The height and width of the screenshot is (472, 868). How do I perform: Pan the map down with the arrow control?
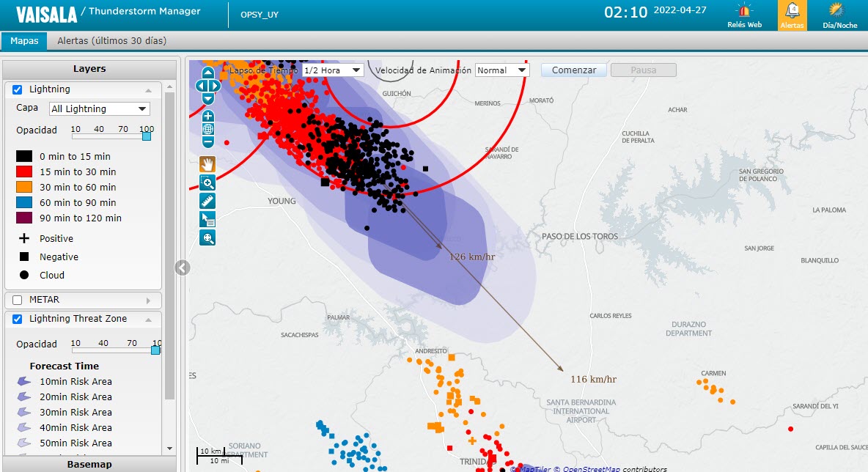(207, 98)
